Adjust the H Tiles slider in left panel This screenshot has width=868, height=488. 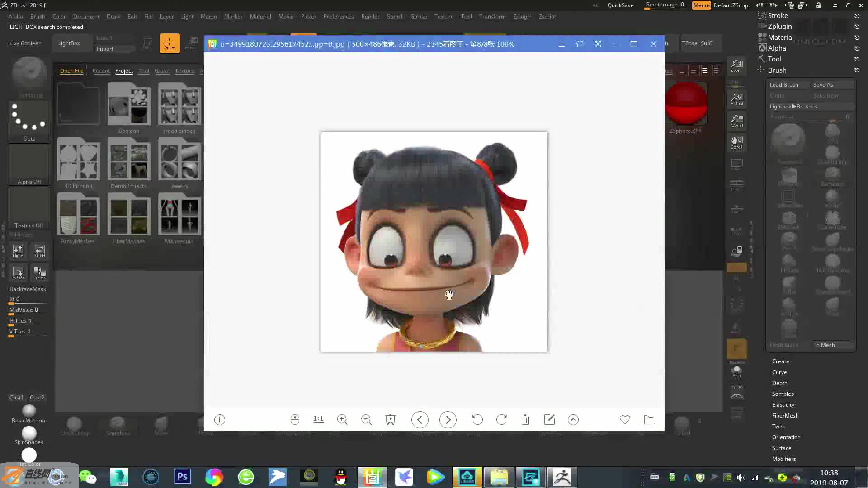(x=27, y=321)
